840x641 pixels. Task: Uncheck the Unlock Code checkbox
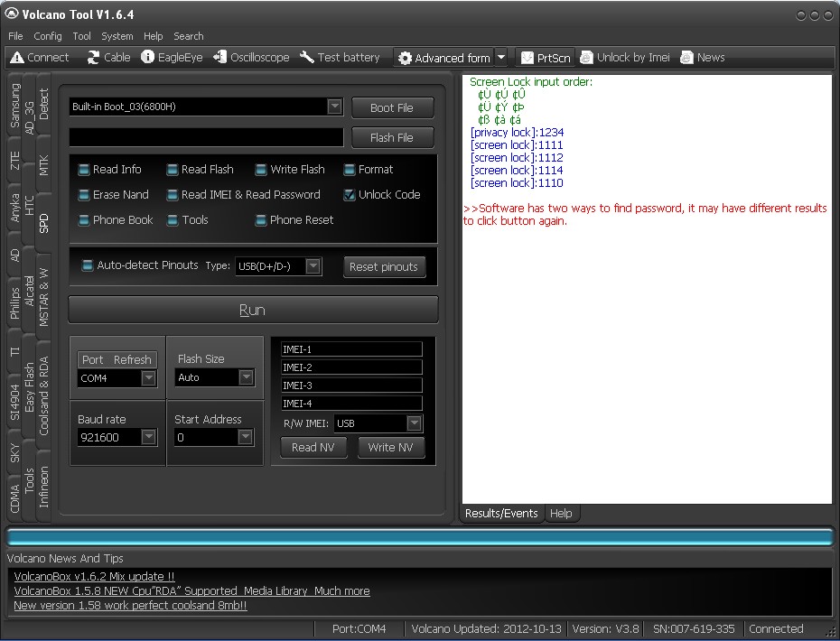350,195
